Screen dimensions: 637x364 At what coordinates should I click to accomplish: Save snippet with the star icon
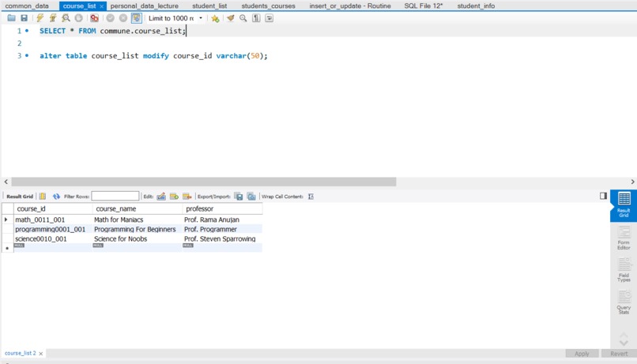215,18
